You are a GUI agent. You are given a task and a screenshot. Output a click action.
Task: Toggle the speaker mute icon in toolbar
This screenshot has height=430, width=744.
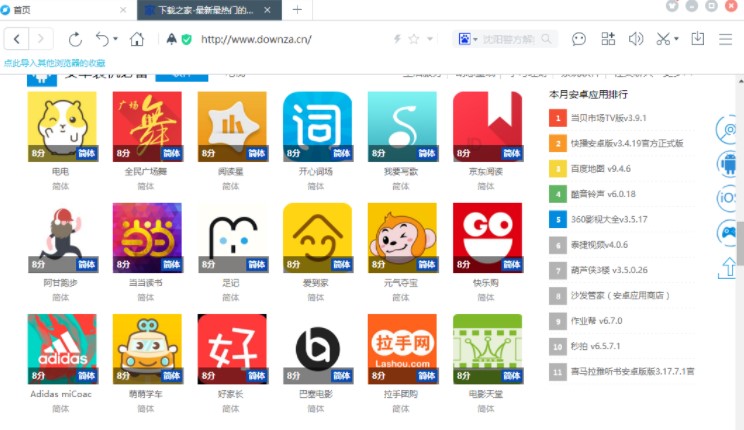tap(635, 39)
